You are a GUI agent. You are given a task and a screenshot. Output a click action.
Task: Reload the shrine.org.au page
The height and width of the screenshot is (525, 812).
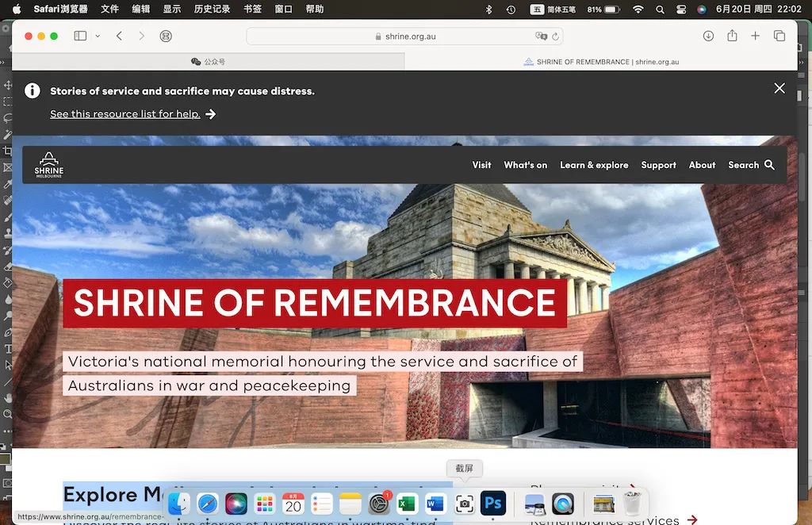point(555,36)
